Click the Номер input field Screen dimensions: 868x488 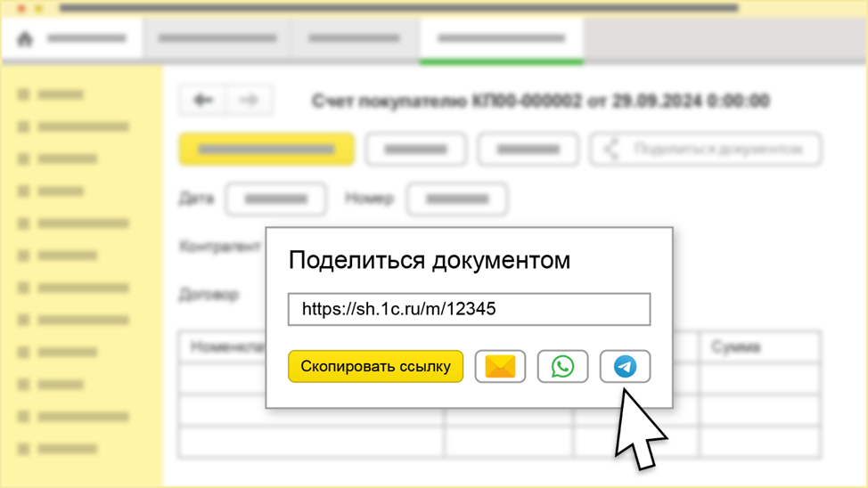[x=457, y=199]
